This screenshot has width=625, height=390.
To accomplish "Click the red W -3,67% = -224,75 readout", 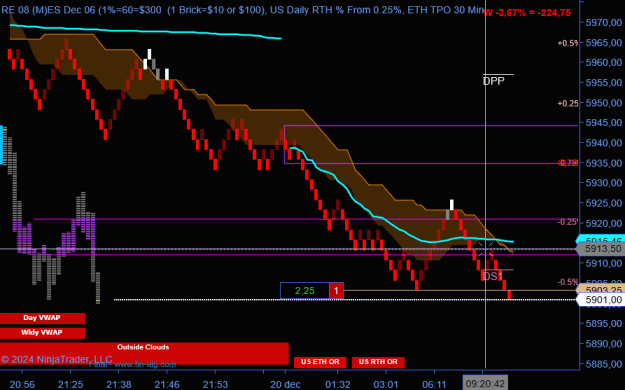I will (x=527, y=13).
